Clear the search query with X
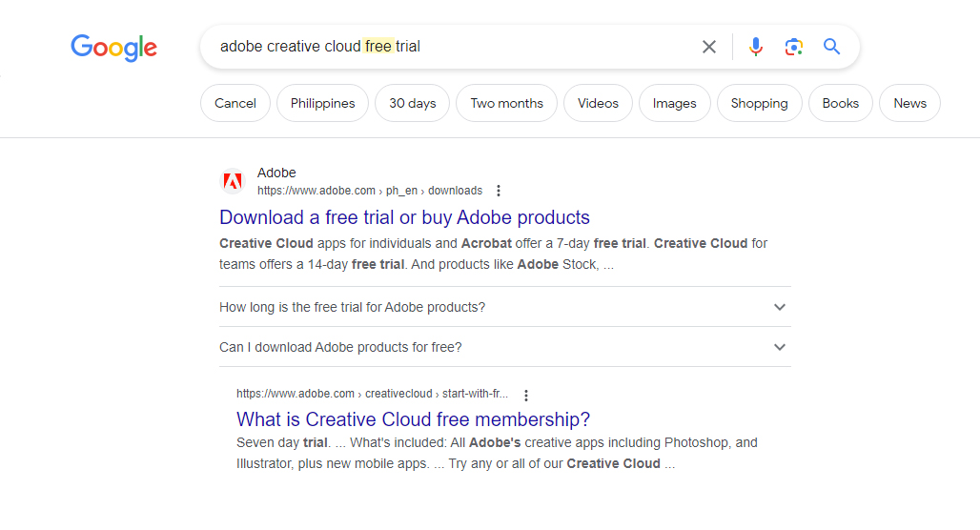 point(708,47)
